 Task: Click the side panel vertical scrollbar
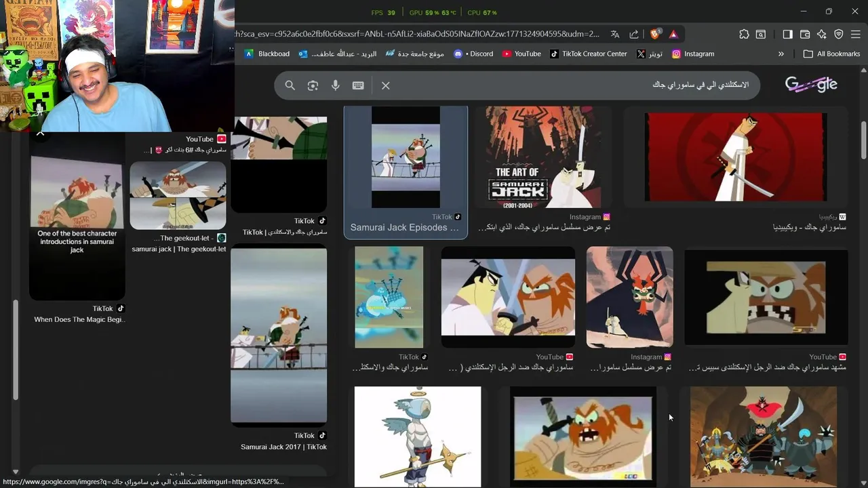pos(16,350)
